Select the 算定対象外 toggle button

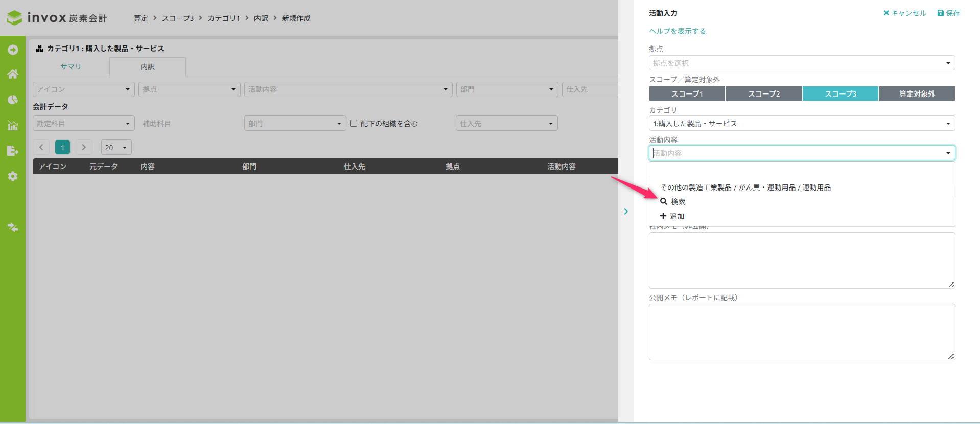click(x=917, y=93)
